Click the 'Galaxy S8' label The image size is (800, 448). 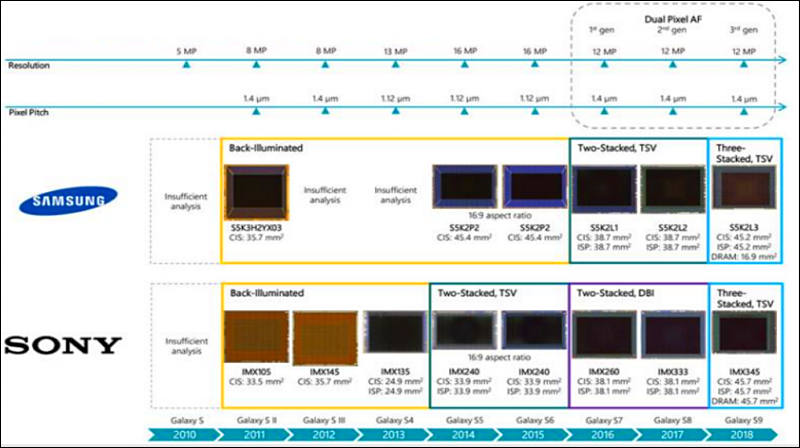pos(672,420)
